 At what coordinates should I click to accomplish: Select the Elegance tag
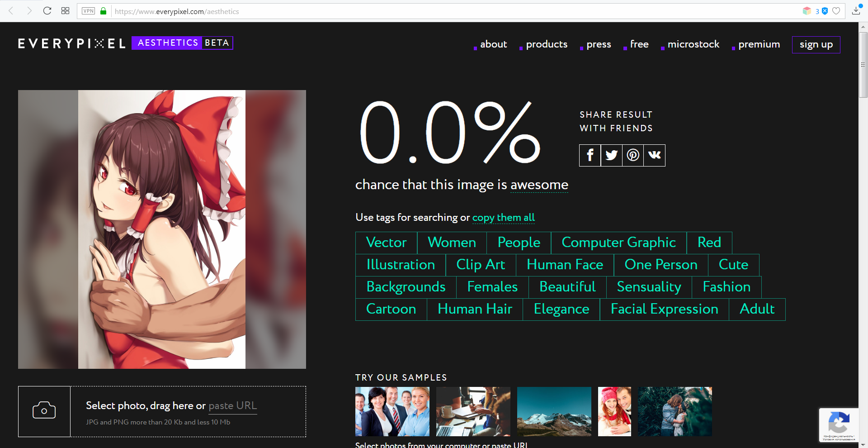pyautogui.click(x=561, y=309)
